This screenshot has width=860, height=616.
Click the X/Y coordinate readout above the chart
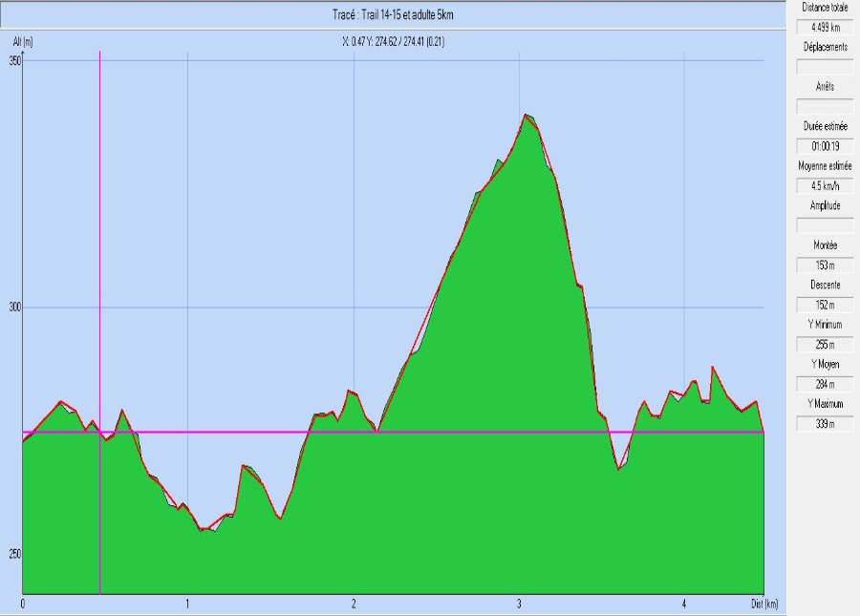click(393, 41)
